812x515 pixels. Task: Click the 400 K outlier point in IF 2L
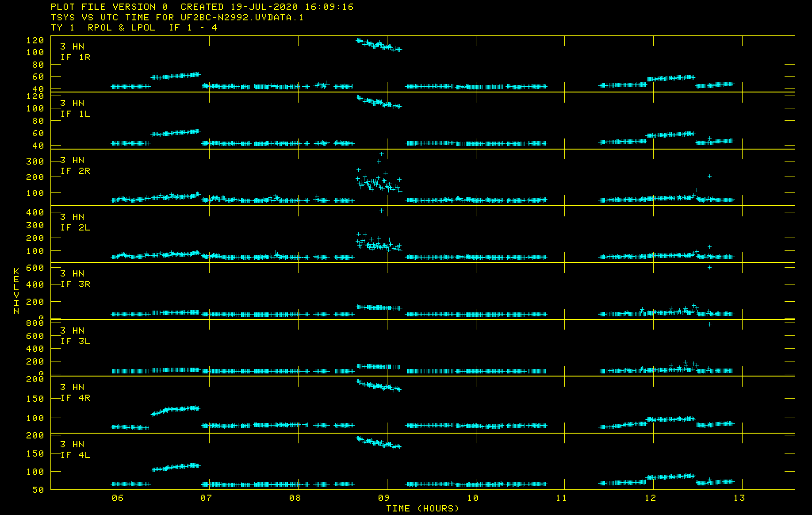tap(381, 211)
